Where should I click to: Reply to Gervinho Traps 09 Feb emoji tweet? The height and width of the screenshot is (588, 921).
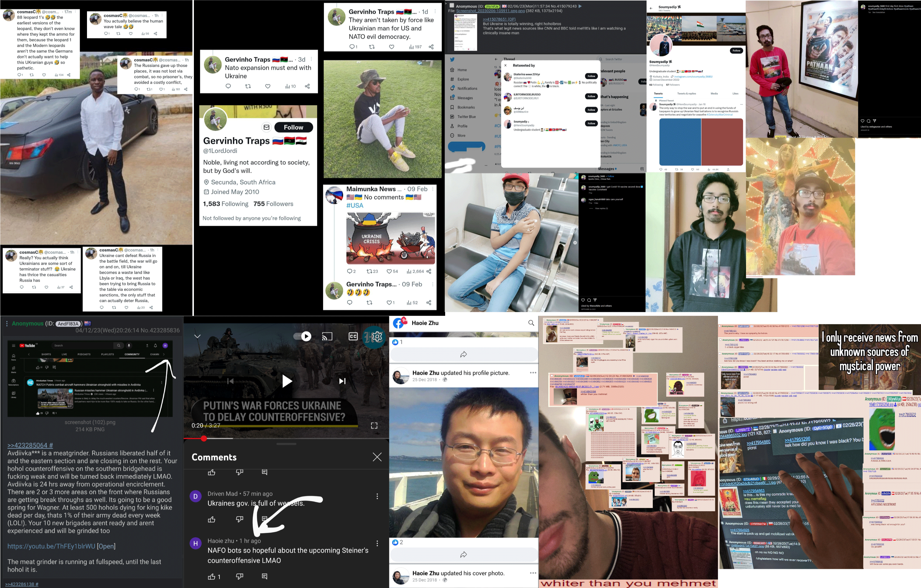(350, 303)
